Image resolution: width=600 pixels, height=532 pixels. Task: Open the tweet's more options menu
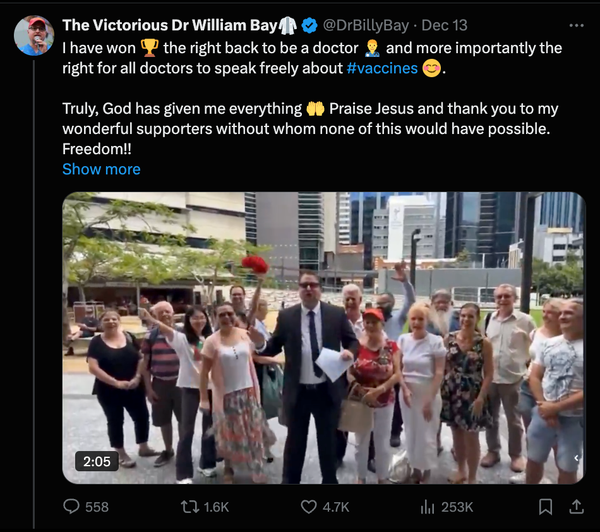point(575,24)
